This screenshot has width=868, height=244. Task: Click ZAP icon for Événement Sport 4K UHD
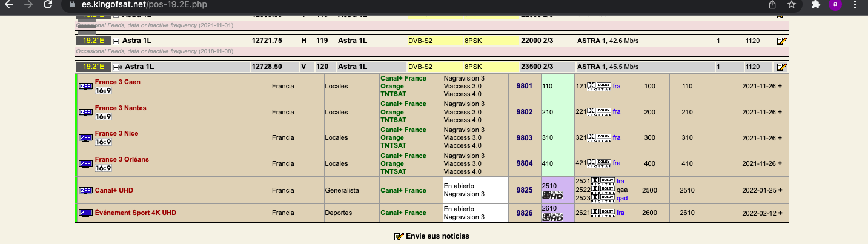(x=85, y=213)
